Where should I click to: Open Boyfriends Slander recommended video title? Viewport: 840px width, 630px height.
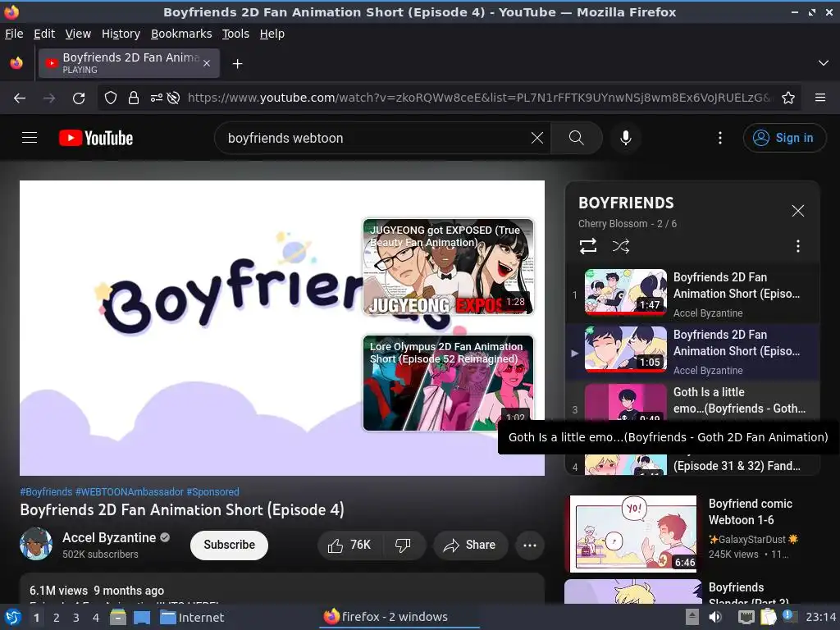pos(748,594)
